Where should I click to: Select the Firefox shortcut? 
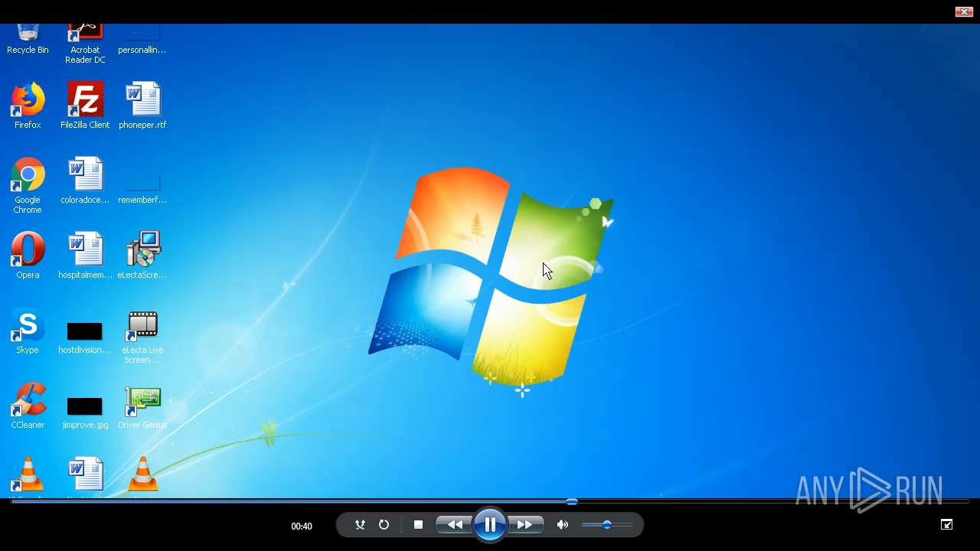tap(28, 106)
